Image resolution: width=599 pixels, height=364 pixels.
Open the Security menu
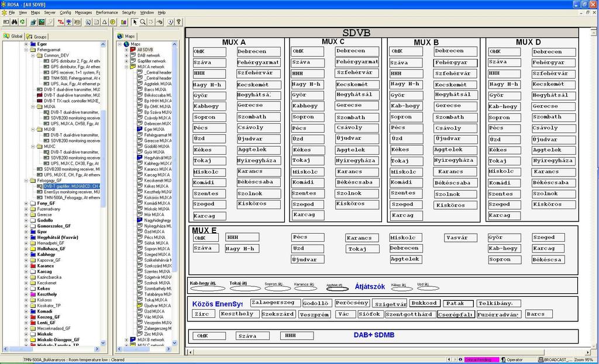tap(129, 13)
